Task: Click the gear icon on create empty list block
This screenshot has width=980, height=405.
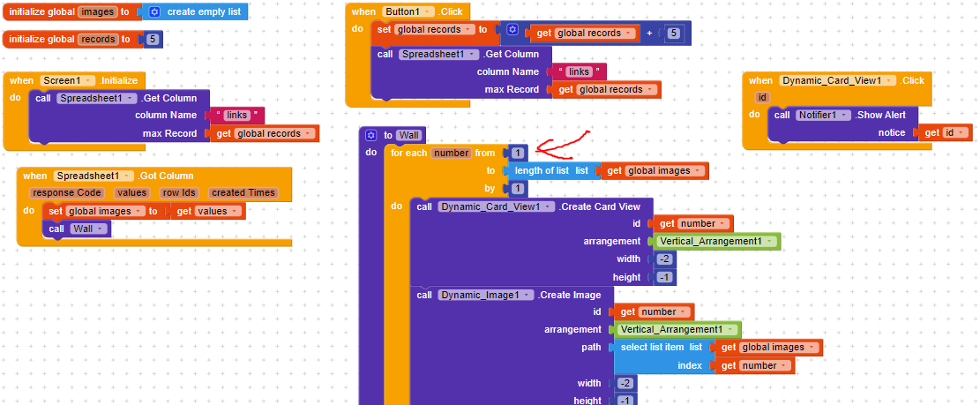Action: pyautogui.click(x=154, y=11)
